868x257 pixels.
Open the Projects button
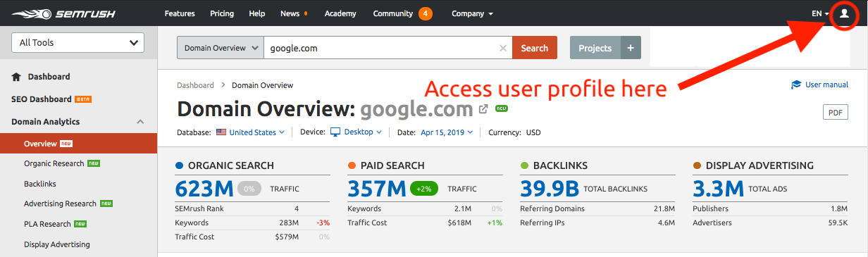pyautogui.click(x=595, y=48)
